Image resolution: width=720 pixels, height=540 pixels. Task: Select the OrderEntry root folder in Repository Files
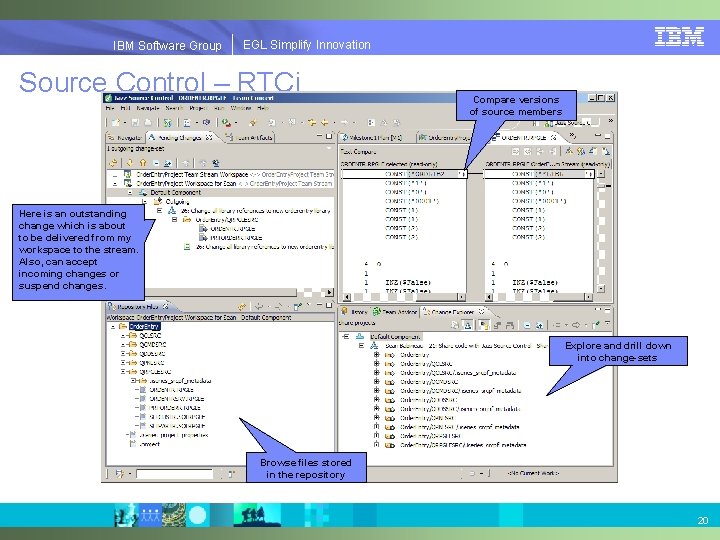pos(144,326)
